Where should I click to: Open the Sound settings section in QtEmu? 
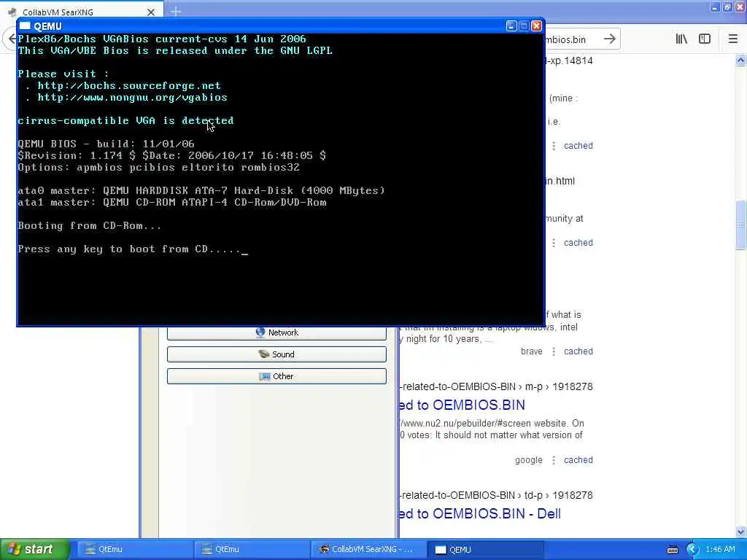tap(276, 354)
